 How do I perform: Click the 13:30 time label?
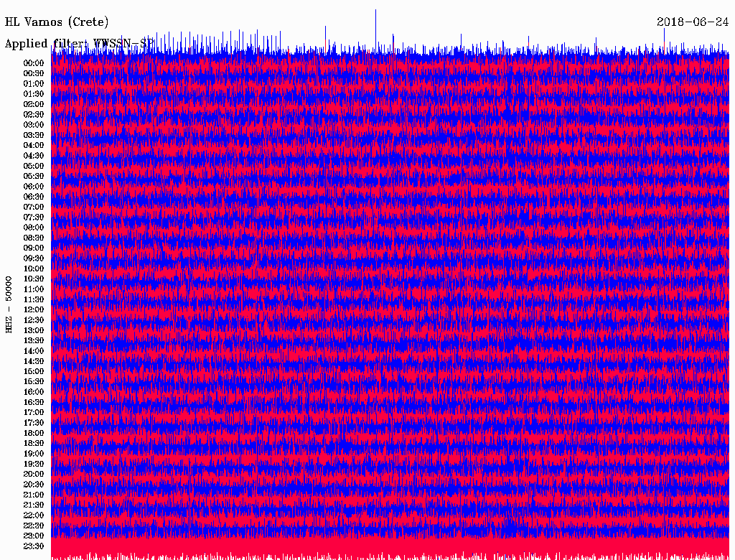[x=34, y=341]
